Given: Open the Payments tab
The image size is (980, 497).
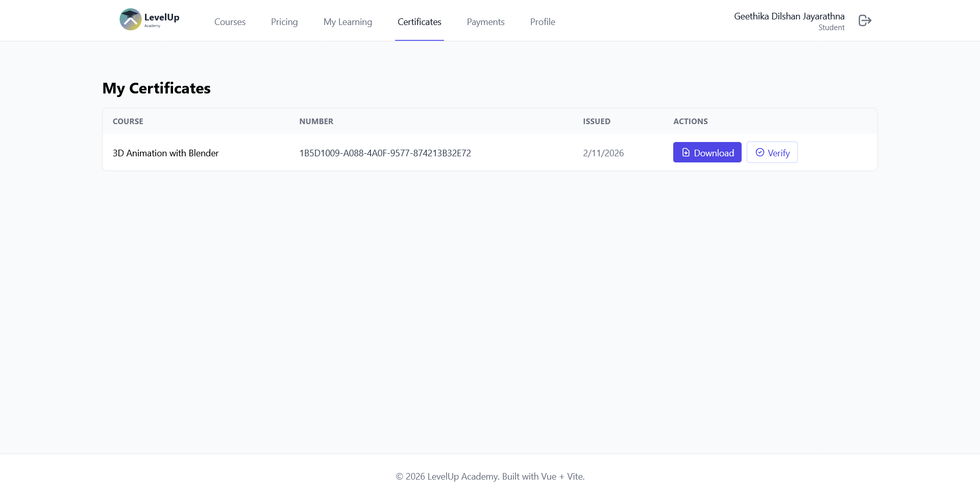Looking at the screenshot, I should coord(485,22).
